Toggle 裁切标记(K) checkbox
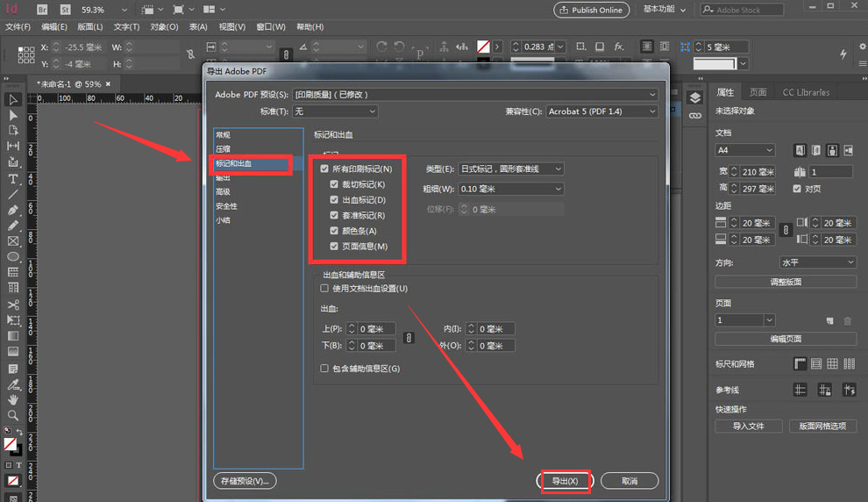 pos(334,184)
